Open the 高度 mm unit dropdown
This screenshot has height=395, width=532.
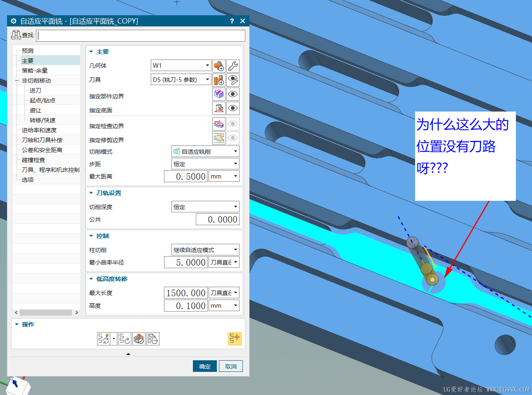pos(224,306)
